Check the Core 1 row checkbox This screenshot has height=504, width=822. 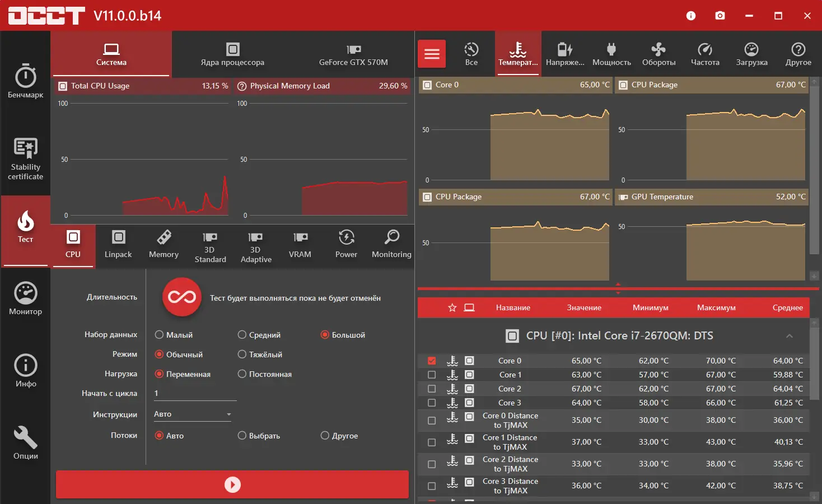coord(432,375)
